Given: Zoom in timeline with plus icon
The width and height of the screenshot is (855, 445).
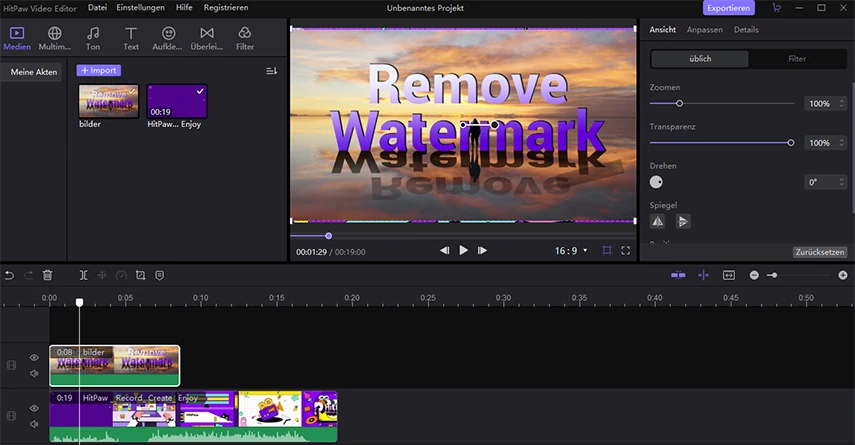Looking at the screenshot, I should 843,275.
